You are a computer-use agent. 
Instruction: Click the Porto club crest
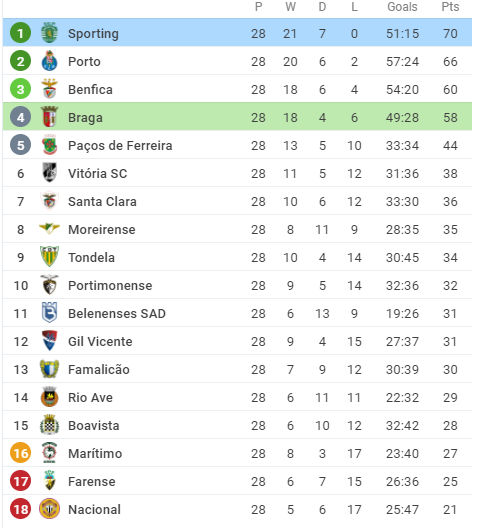50,61
